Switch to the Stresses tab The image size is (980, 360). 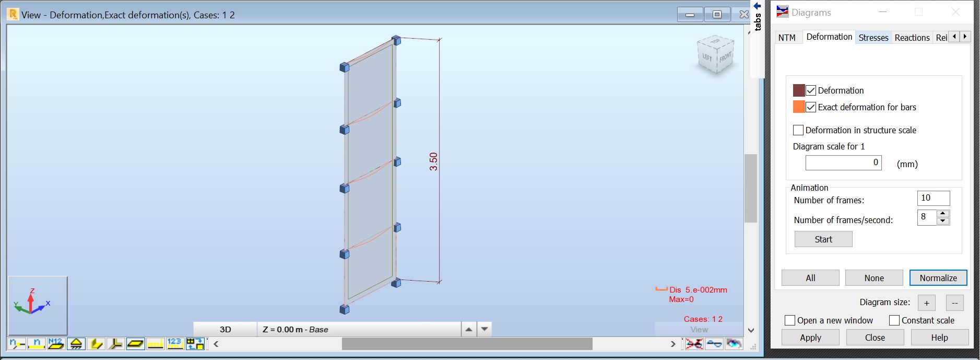[873, 38]
